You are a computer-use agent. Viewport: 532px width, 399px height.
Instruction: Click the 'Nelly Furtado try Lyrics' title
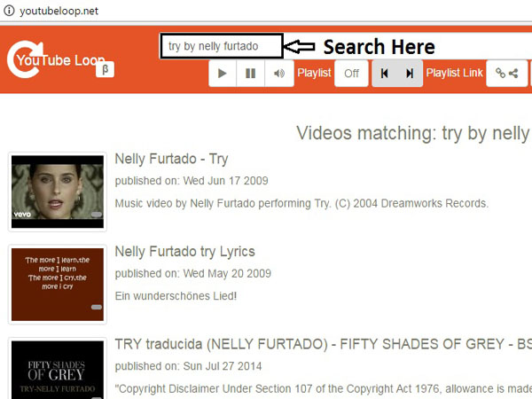point(185,252)
